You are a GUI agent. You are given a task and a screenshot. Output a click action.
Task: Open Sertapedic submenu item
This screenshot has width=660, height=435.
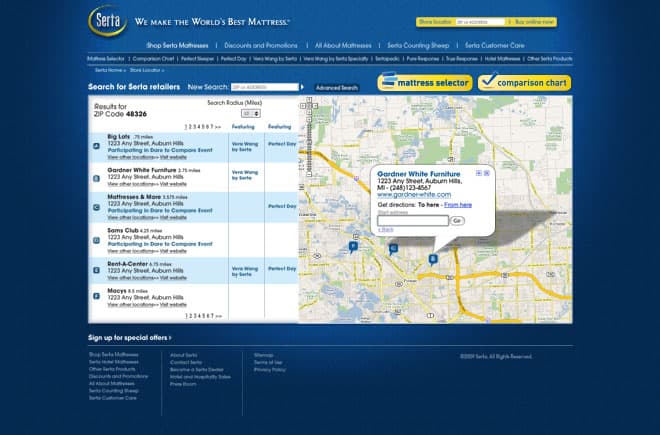(x=387, y=59)
